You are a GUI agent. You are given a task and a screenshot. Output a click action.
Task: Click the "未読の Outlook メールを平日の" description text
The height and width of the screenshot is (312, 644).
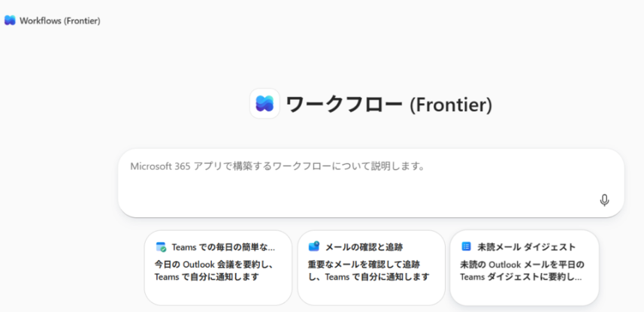pyautogui.click(x=522, y=265)
